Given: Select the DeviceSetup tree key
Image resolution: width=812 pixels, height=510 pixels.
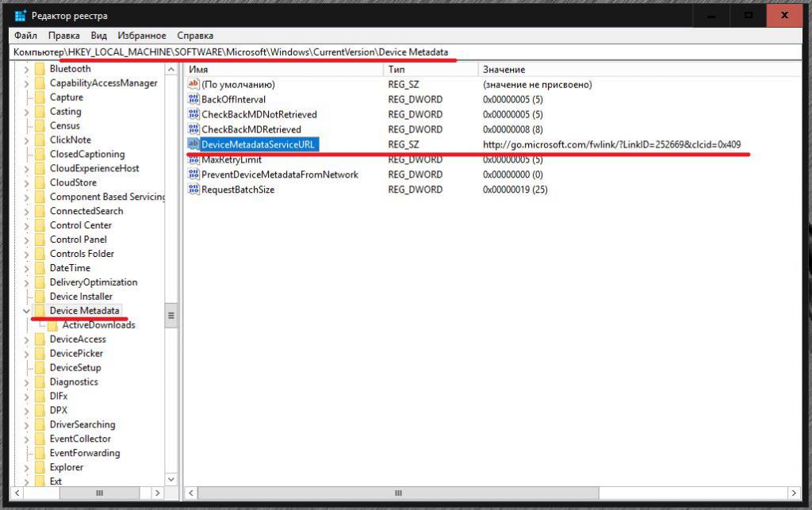Looking at the screenshot, I should [x=75, y=367].
